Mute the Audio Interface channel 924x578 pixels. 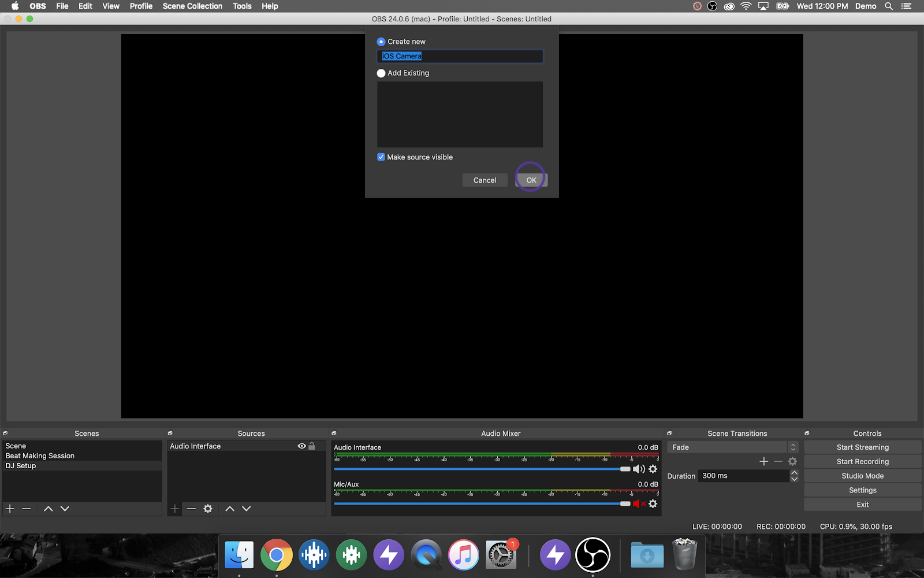point(639,469)
